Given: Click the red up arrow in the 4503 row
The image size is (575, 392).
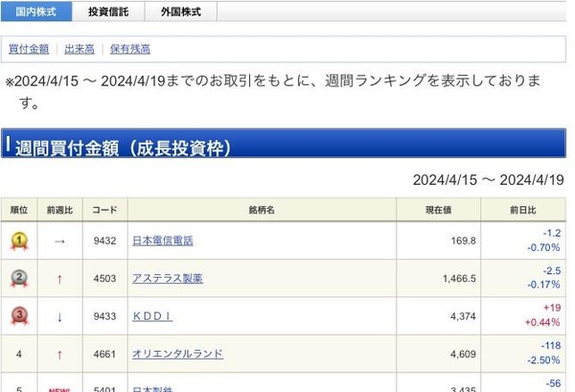Looking at the screenshot, I should (x=59, y=280).
